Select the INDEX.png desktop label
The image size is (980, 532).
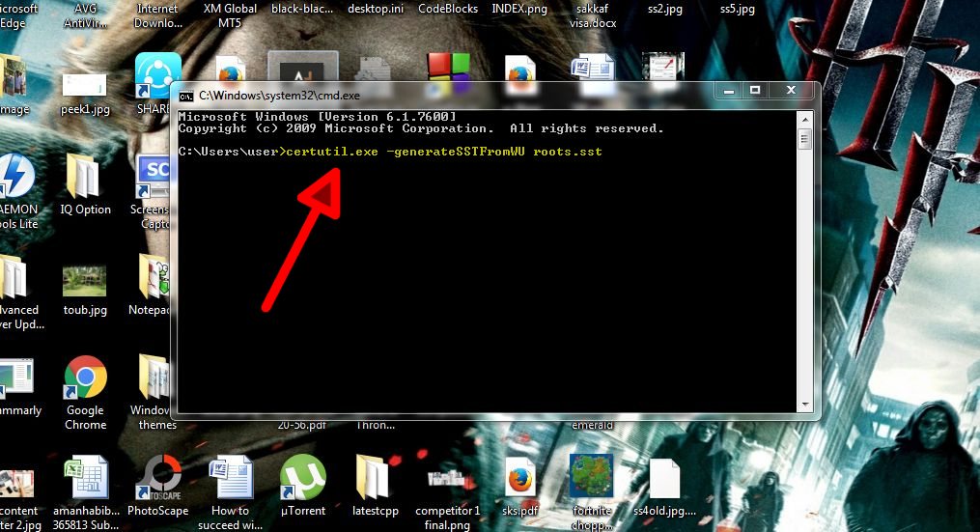click(519, 9)
